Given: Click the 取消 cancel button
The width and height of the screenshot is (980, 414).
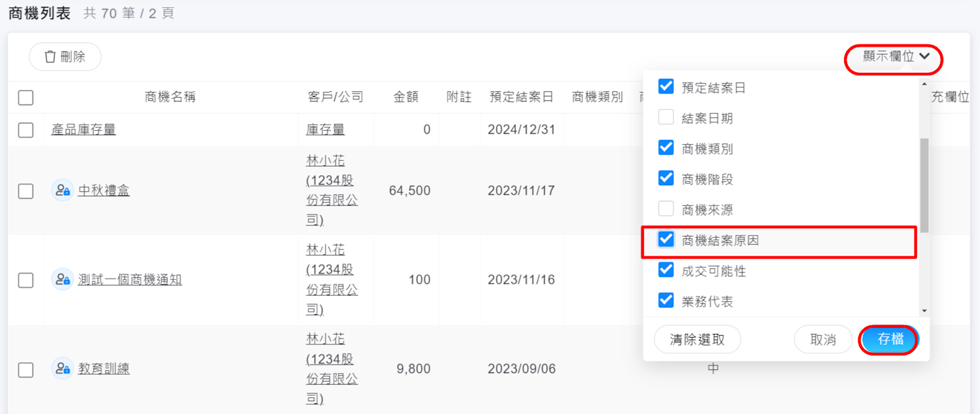Looking at the screenshot, I should tap(823, 339).
